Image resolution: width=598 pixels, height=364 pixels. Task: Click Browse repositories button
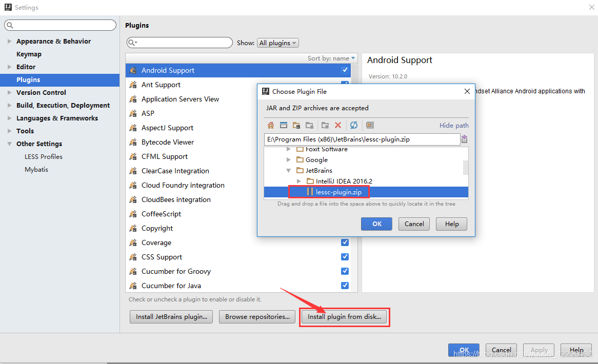click(257, 317)
